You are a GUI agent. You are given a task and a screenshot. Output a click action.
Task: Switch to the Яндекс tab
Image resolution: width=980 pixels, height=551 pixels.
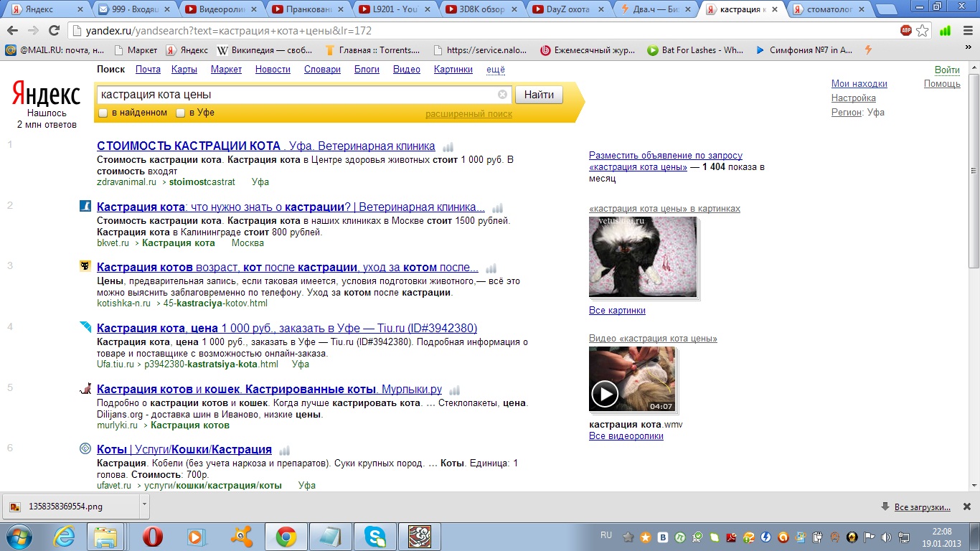click(x=45, y=9)
